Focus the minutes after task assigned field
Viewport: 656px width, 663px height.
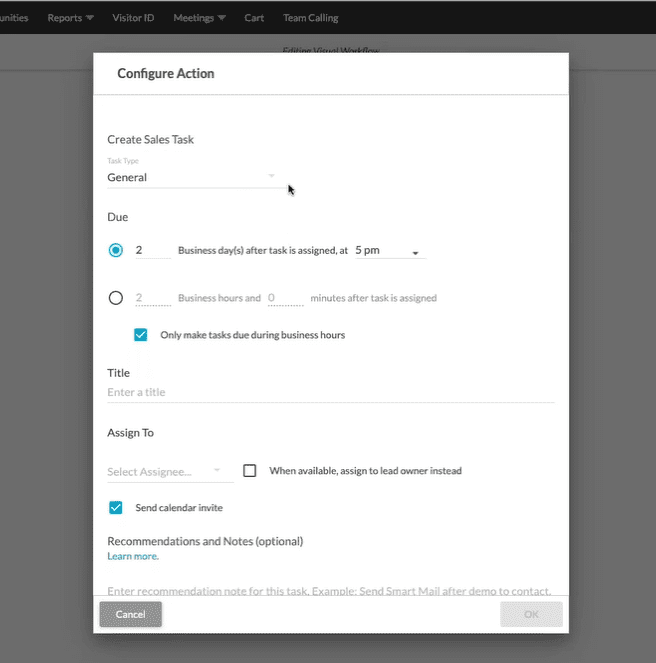(285, 297)
